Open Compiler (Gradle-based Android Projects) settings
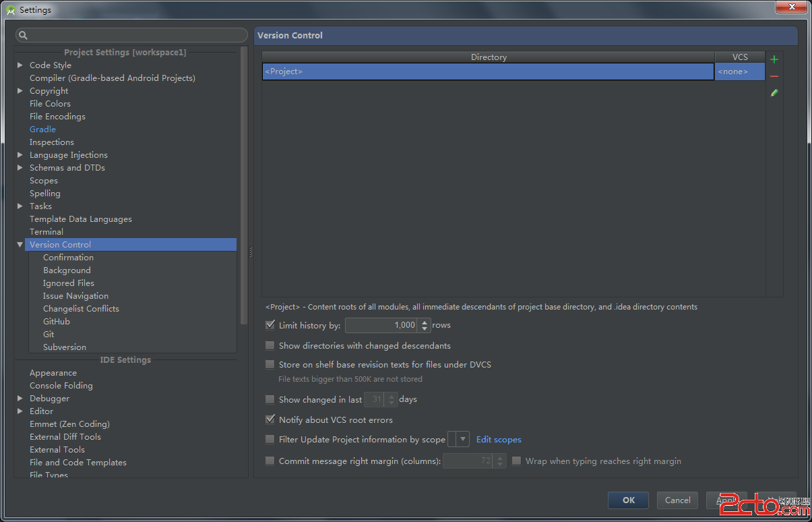The width and height of the screenshot is (812, 522). 113,78
